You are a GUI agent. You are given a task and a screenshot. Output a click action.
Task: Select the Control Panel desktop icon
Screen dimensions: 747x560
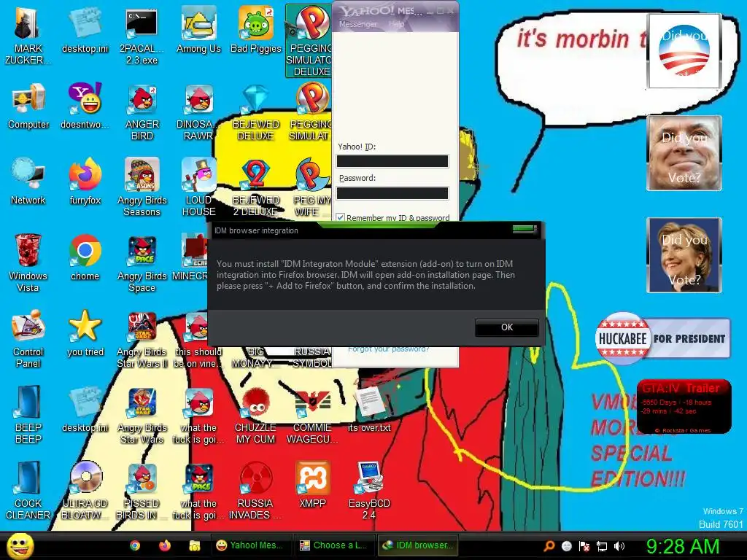point(28,339)
